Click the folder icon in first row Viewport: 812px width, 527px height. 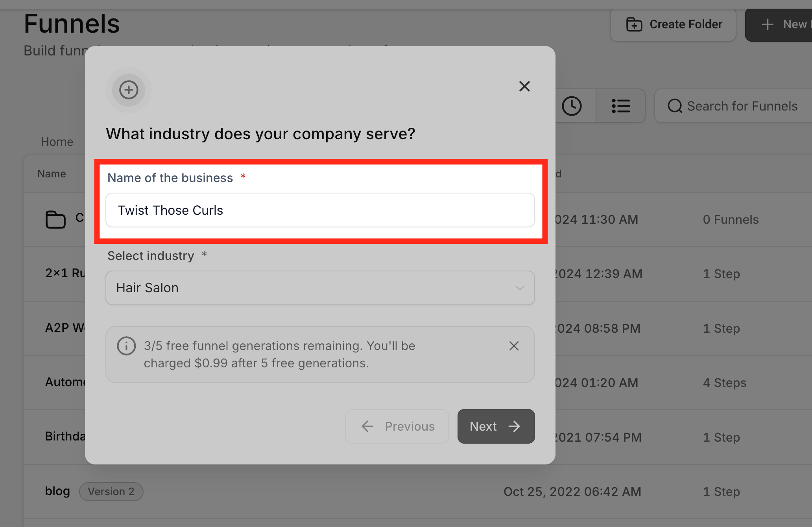(55, 219)
